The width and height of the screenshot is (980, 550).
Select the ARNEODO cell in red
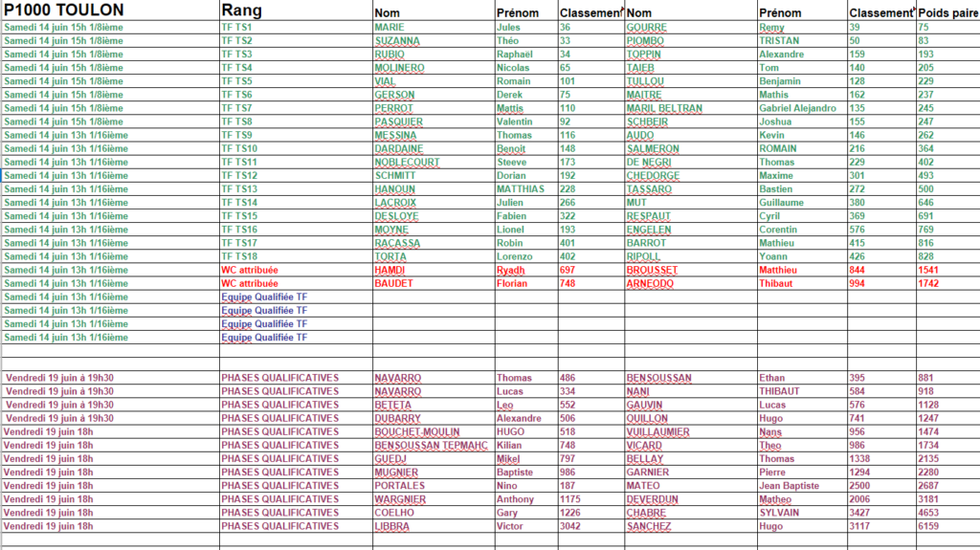tap(691, 283)
